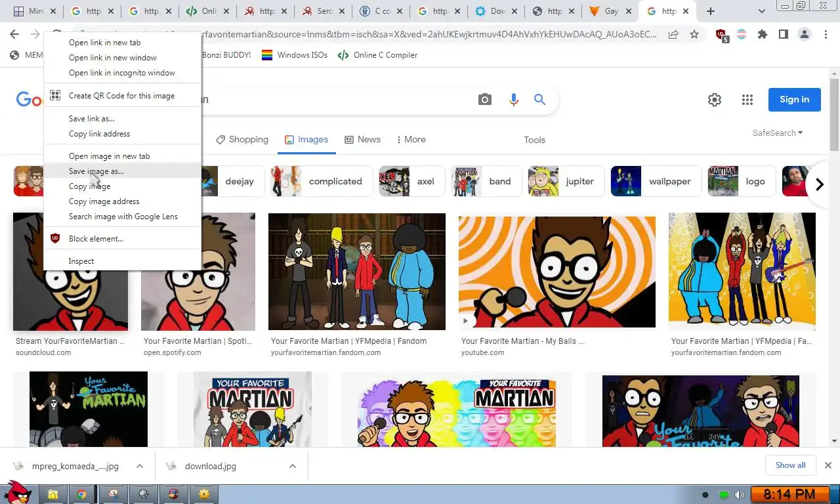Choose Open link in incognito window

click(x=122, y=73)
